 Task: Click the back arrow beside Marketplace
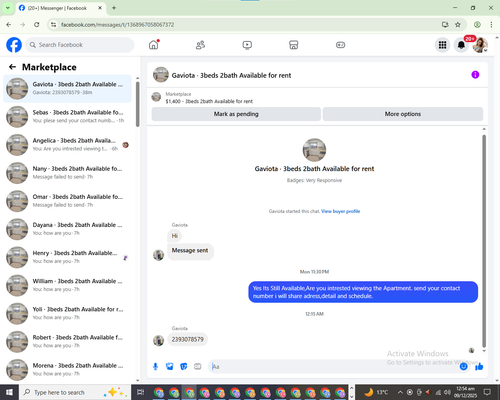[12, 67]
